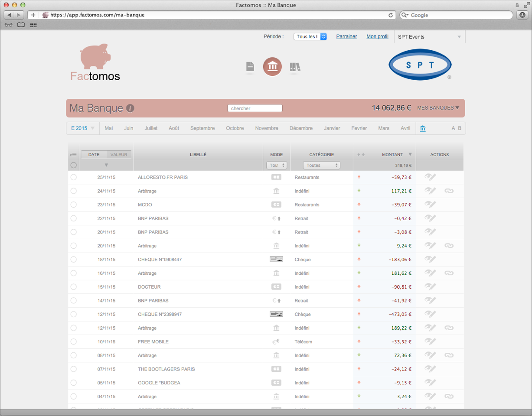Open the binders archive section icon

pos(295,67)
